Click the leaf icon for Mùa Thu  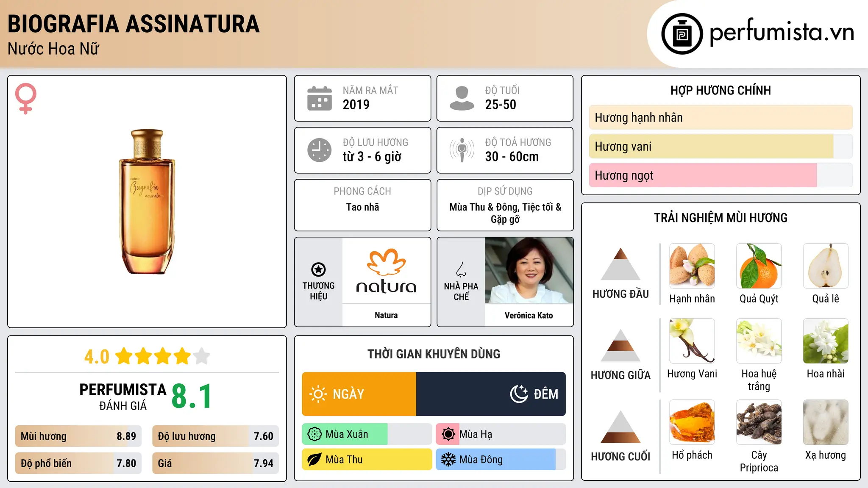314,460
